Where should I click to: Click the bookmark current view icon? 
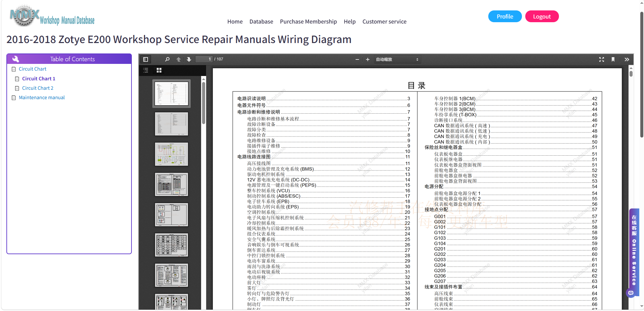tap(613, 60)
